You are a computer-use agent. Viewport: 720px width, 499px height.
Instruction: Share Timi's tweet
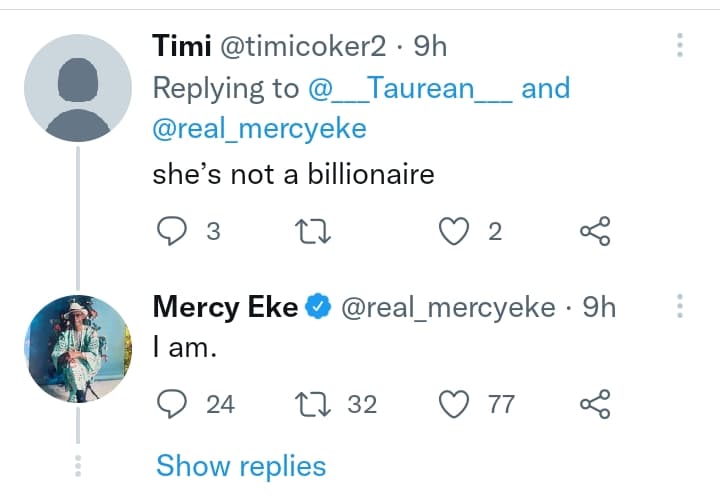pos(595,233)
